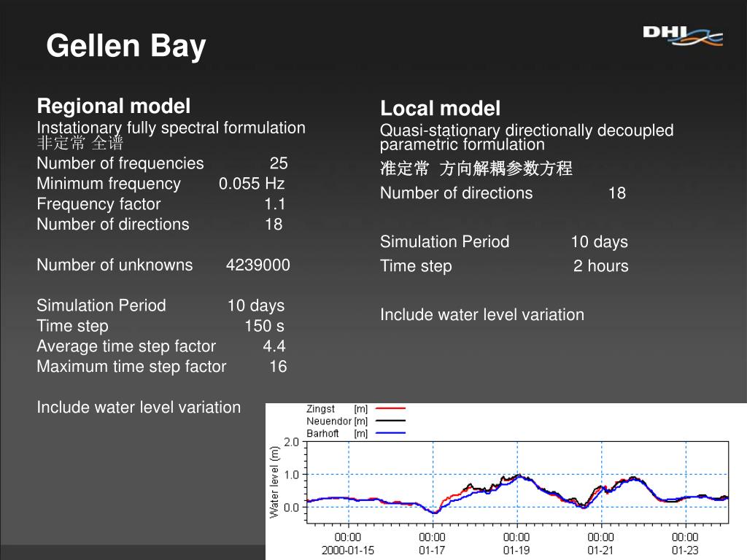
Task: Click 'Minimum frequency' label
Action: click(x=109, y=184)
